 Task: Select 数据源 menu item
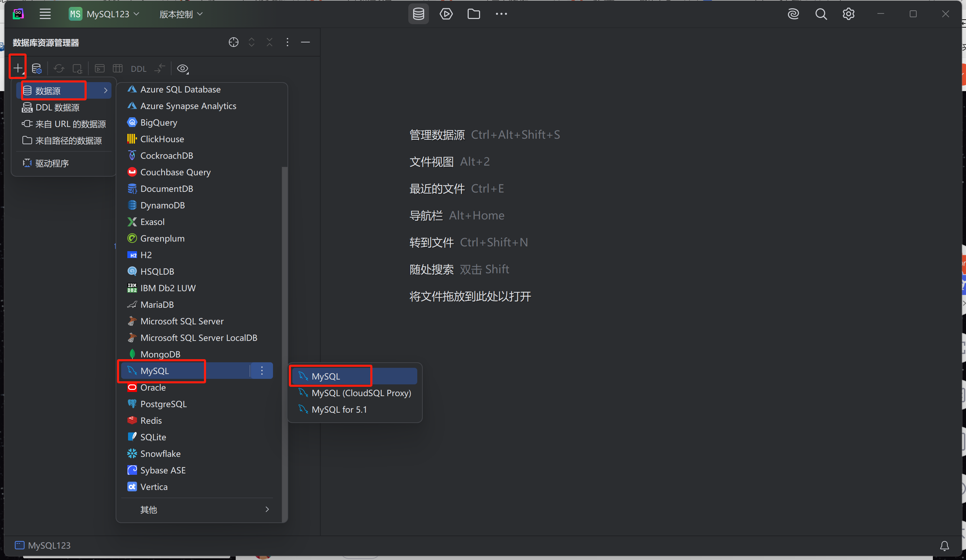click(64, 91)
